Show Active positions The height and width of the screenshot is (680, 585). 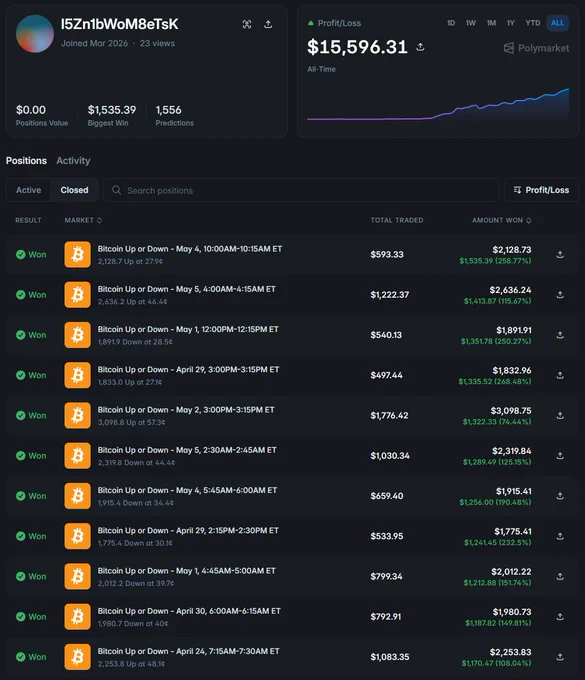pyautogui.click(x=29, y=190)
